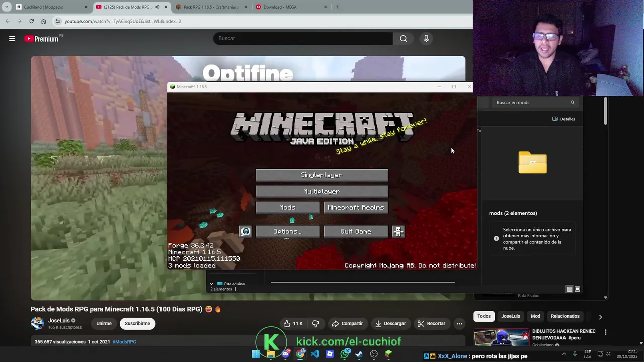The image size is (644, 362).
Task: Go to browser home page
Action: click(43, 21)
